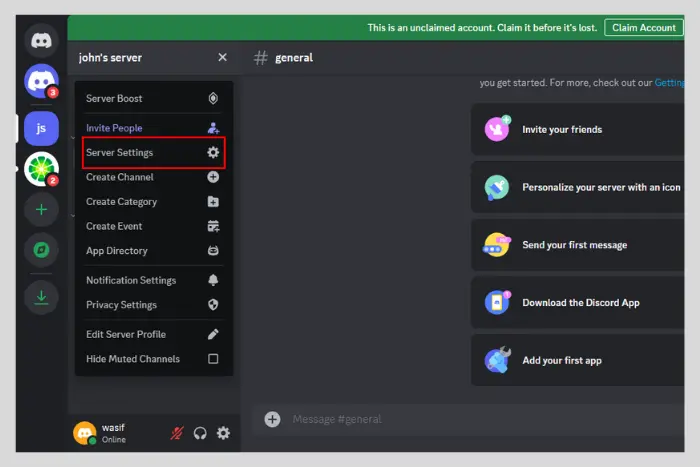Viewport: 700px width, 467px height.
Task: Click the channel hashtag icon
Action: (260, 58)
